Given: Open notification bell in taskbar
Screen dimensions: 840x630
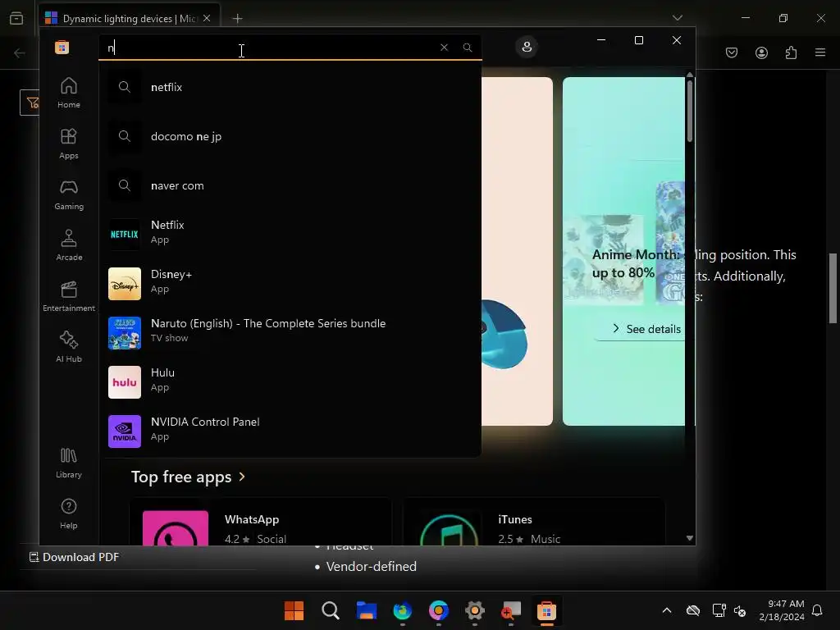Looking at the screenshot, I should [x=818, y=610].
